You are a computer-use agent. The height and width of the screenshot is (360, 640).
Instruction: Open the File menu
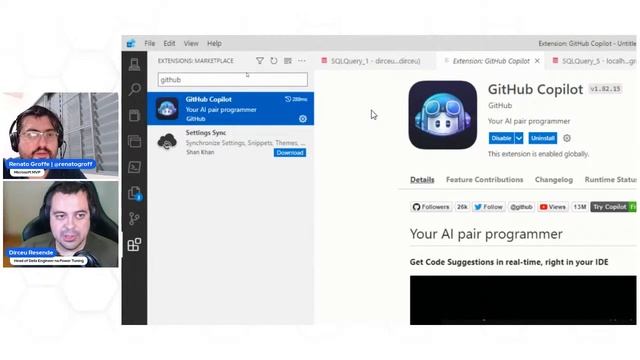pyautogui.click(x=149, y=43)
